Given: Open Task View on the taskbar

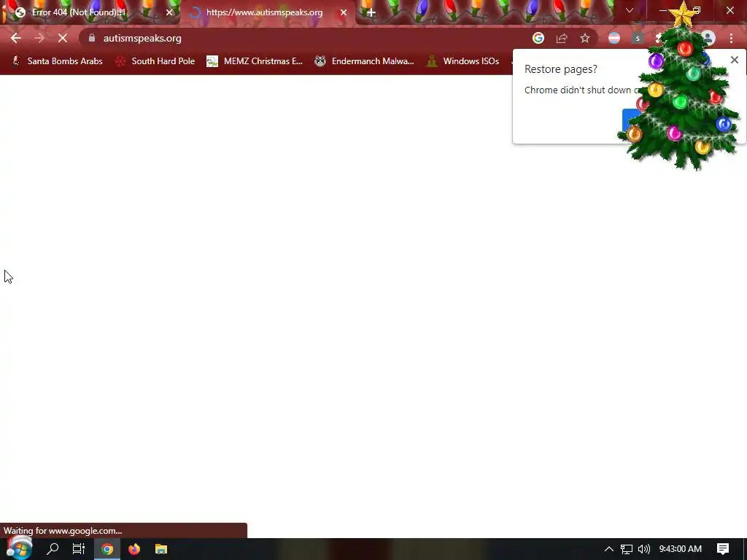Looking at the screenshot, I should pos(79,549).
